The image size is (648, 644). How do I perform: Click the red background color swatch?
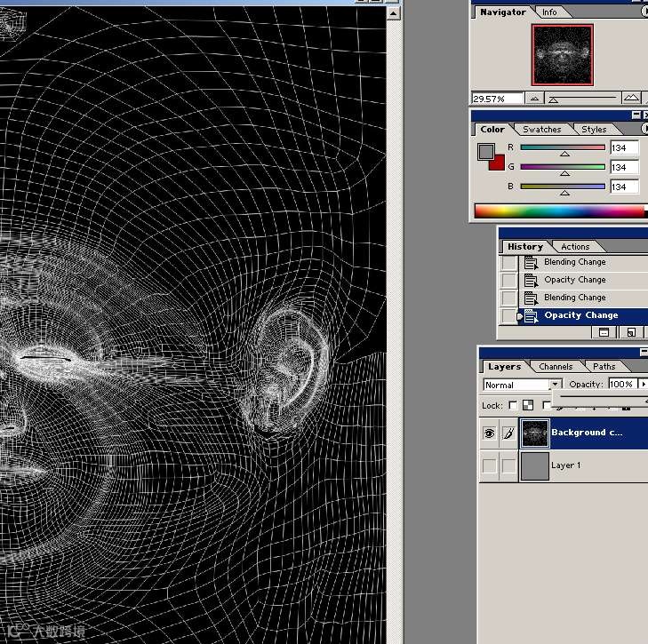click(x=498, y=163)
